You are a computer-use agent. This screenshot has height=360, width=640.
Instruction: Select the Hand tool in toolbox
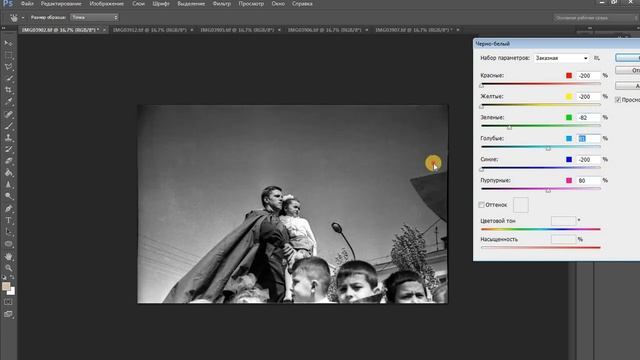[x=8, y=257]
